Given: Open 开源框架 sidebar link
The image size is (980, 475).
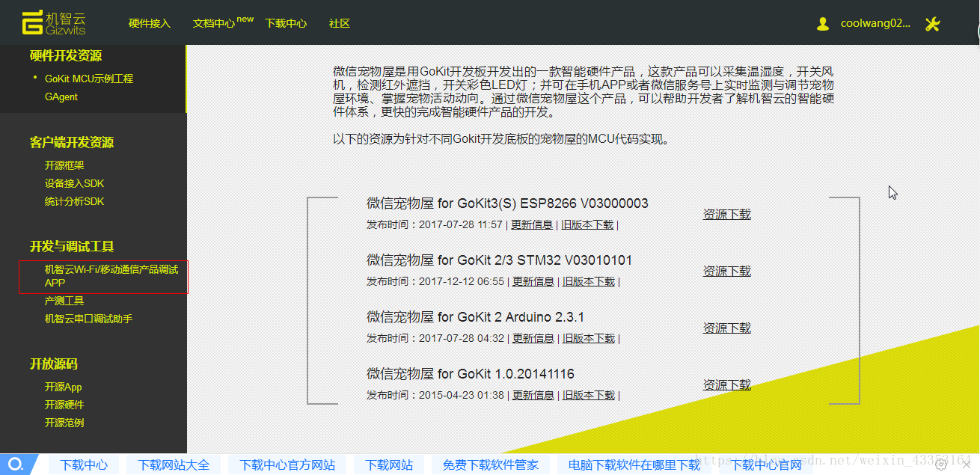Looking at the screenshot, I should pyautogui.click(x=64, y=165).
